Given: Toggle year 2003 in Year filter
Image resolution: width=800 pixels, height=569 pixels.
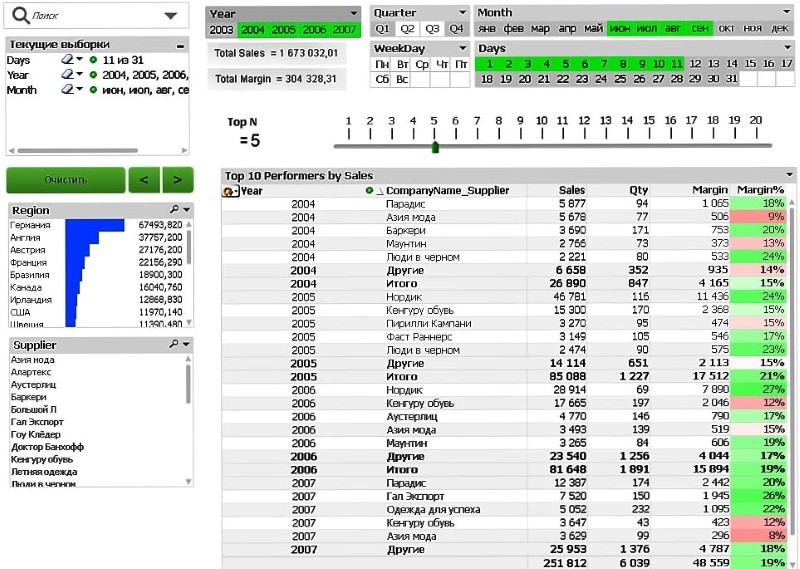Looking at the screenshot, I should pos(222,30).
